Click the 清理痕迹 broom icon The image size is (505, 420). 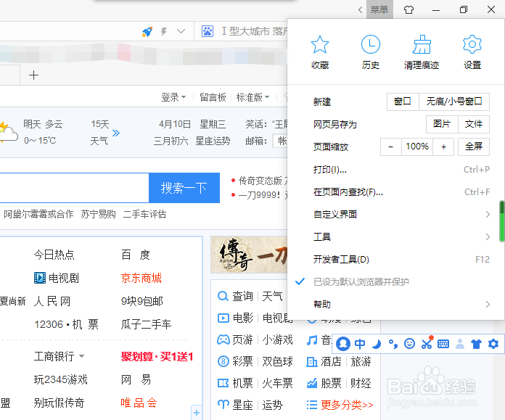422,44
